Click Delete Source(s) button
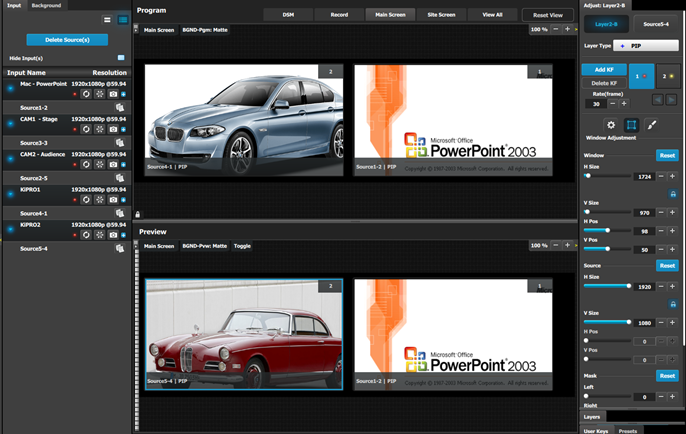This screenshot has width=686, height=434. pyautogui.click(x=67, y=40)
